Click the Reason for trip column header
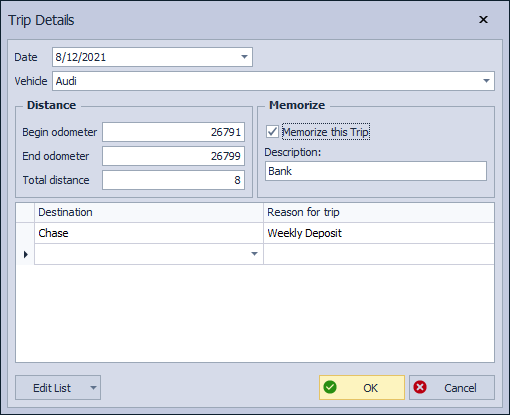The image size is (510, 415). [379, 212]
